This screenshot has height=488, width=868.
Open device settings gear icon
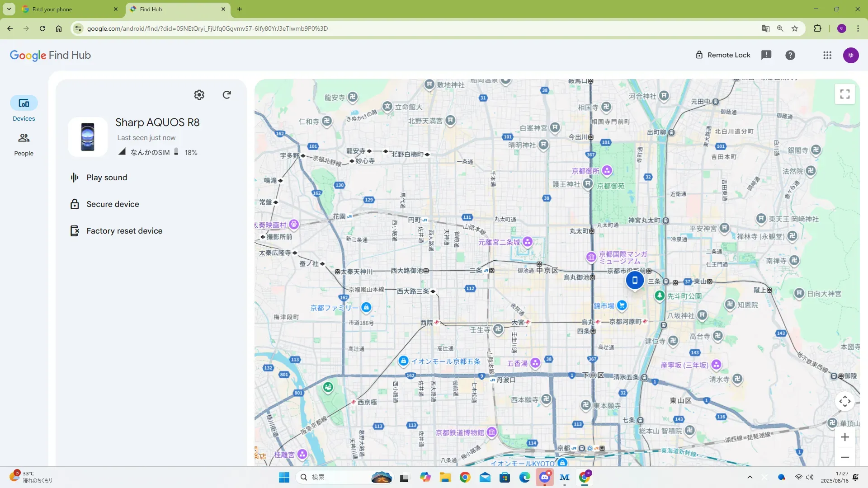(199, 95)
